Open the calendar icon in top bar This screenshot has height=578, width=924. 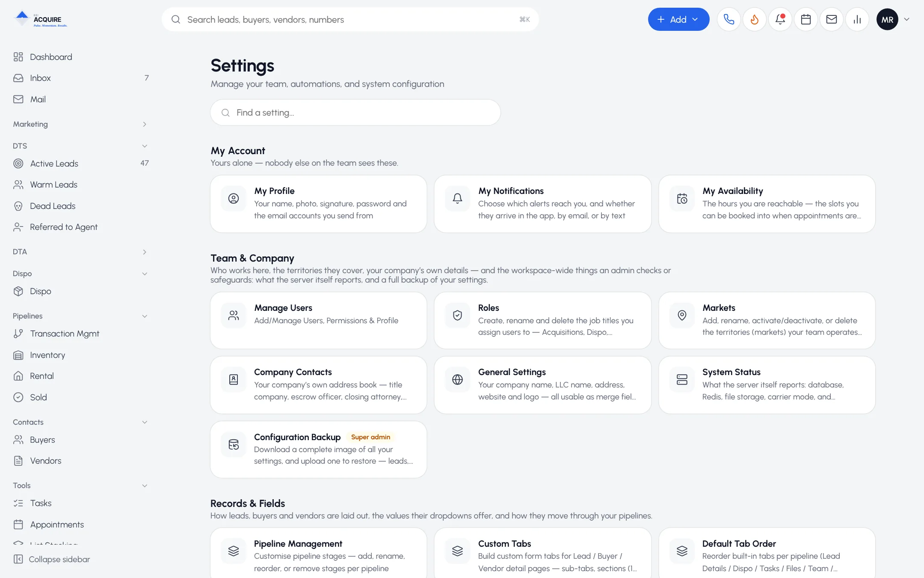(806, 19)
